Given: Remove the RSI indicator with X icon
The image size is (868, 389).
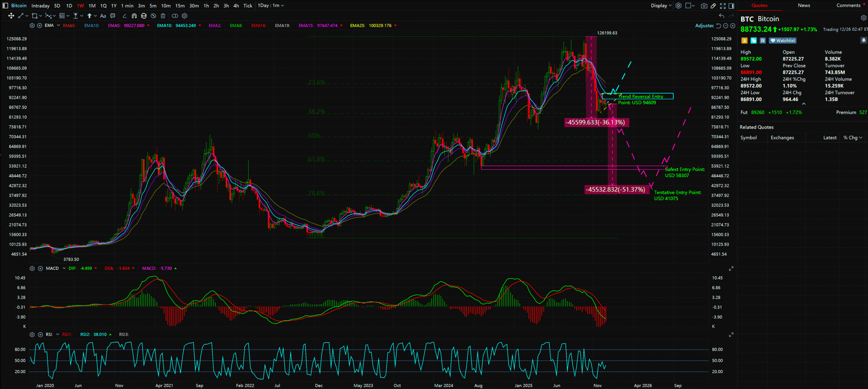Looking at the screenshot, I should 40,335.
